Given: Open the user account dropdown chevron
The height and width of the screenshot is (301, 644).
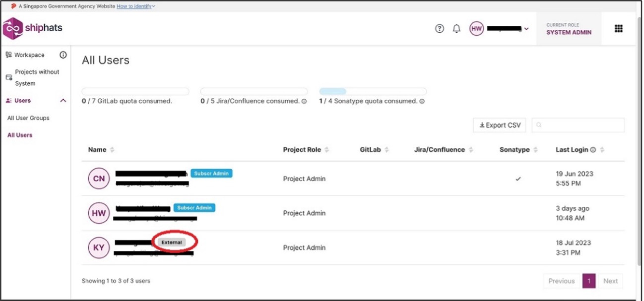Looking at the screenshot, I should [x=526, y=29].
